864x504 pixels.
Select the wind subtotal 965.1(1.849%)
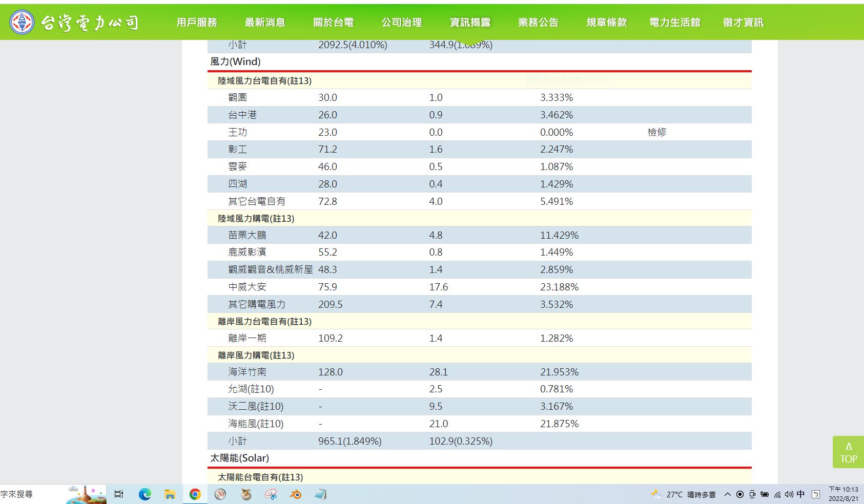(350, 441)
